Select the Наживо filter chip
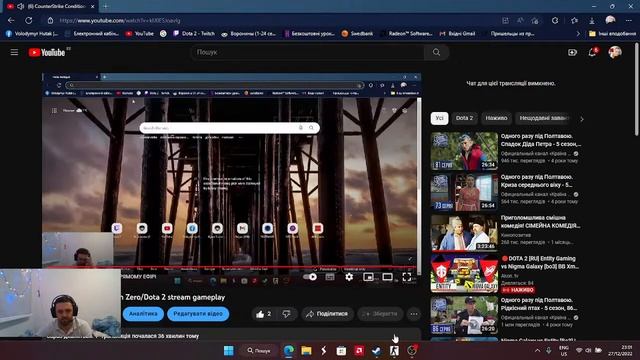The image size is (640, 360). click(x=496, y=118)
